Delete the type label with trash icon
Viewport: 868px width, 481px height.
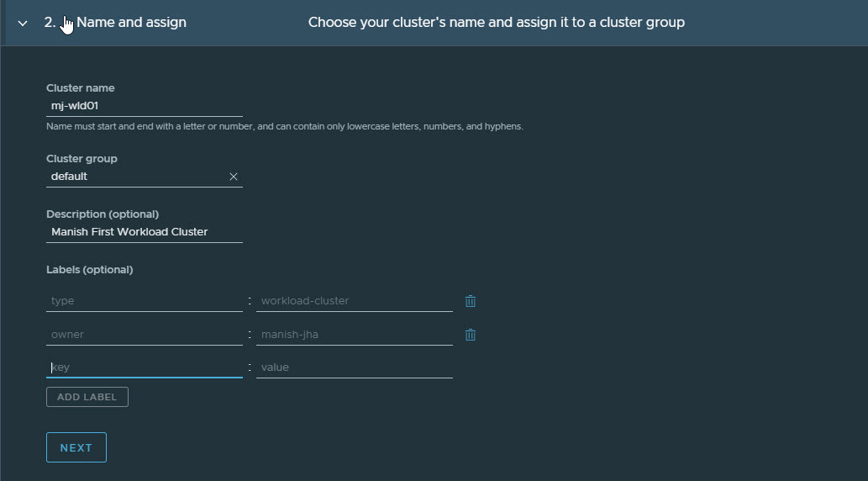471,301
